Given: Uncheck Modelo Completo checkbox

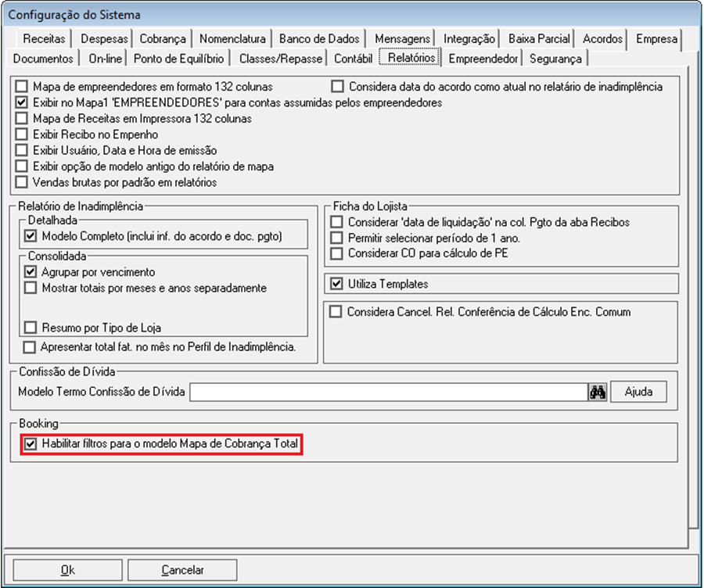Looking at the screenshot, I should click(x=31, y=235).
